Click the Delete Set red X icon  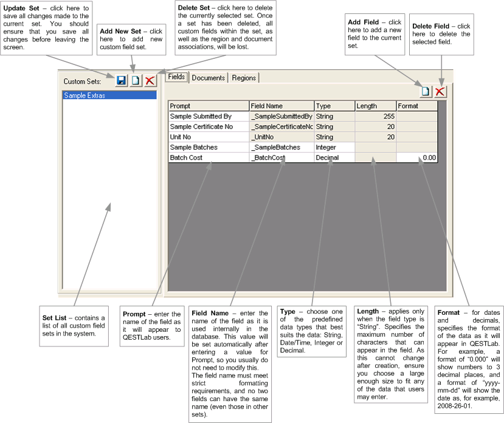pyautogui.click(x=150, y=80)
